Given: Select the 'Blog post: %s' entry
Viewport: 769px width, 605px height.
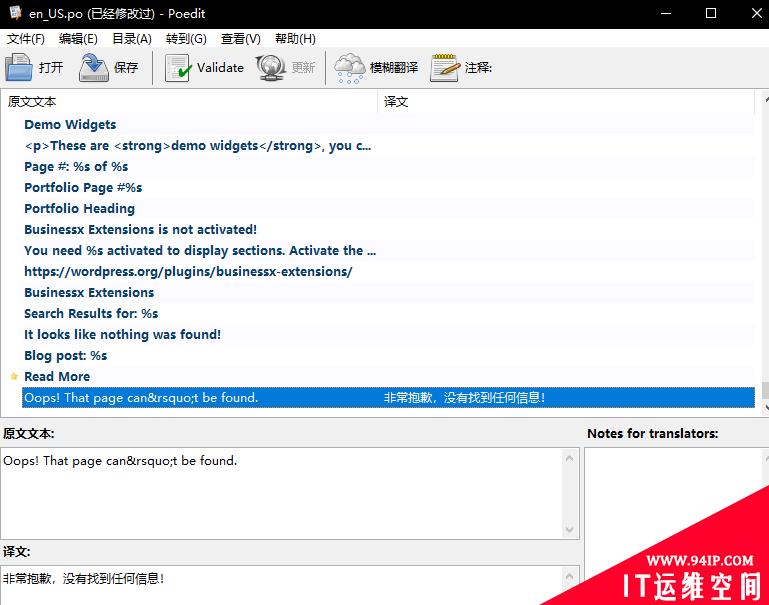Looking at the screenshot, I should point(388,355).
